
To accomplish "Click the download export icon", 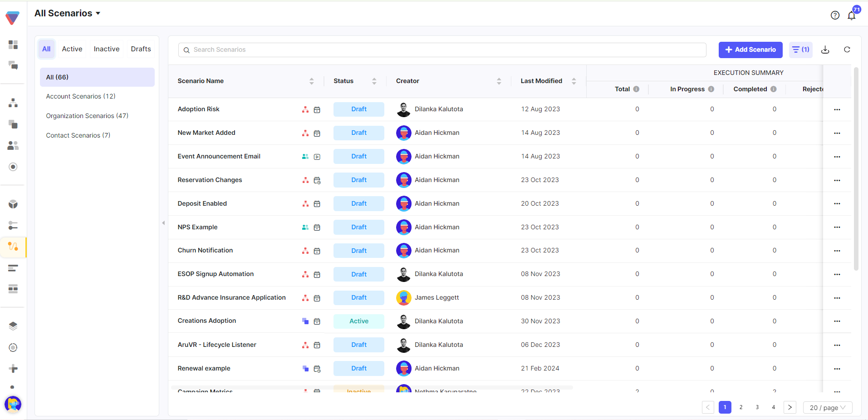I will click(825, 50).
